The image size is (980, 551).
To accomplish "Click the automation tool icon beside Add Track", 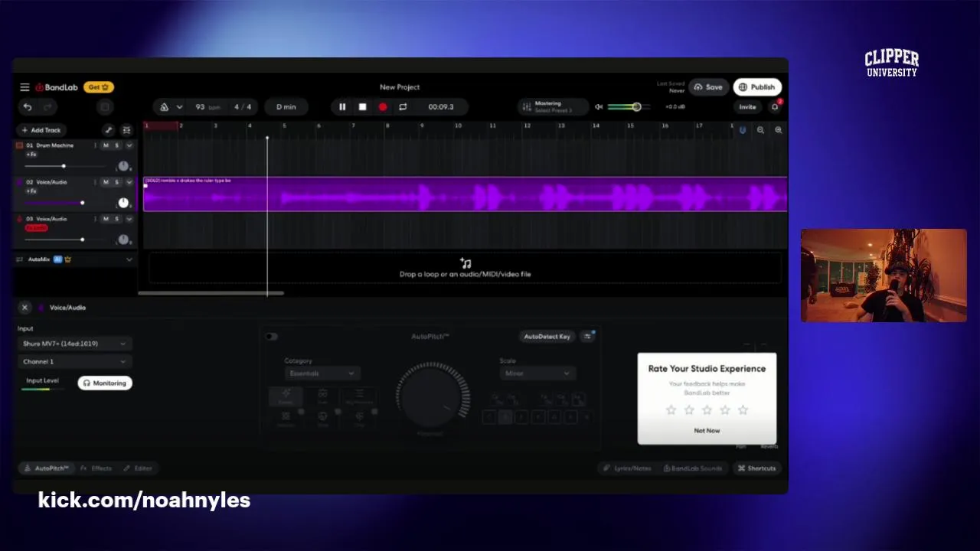I will [x=109, y=130].
